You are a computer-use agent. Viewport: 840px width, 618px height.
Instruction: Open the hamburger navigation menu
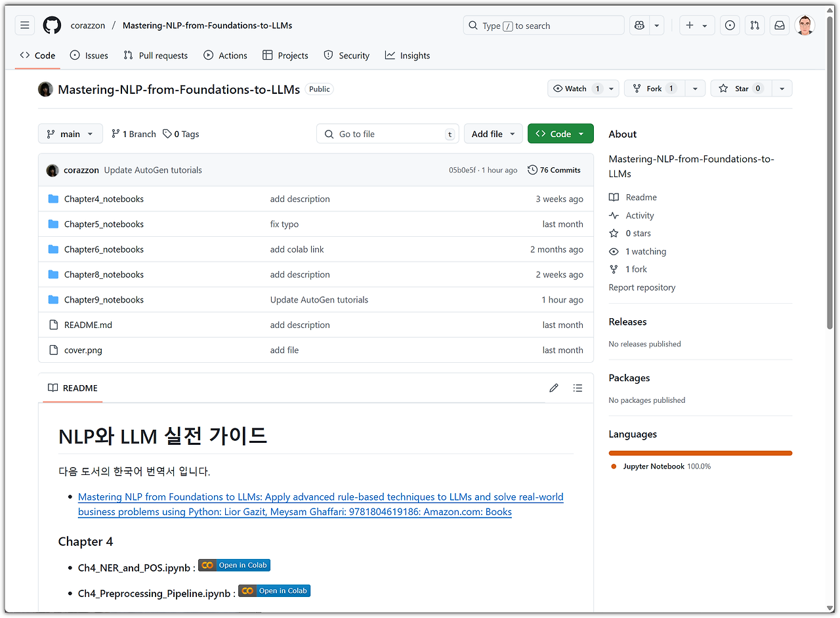click(x=25, y=26)
